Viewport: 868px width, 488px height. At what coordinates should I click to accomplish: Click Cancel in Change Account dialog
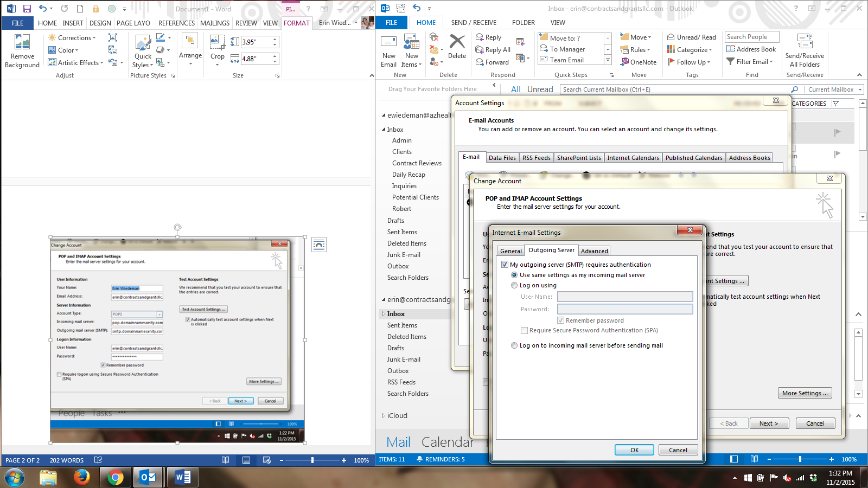pos(815,423)
